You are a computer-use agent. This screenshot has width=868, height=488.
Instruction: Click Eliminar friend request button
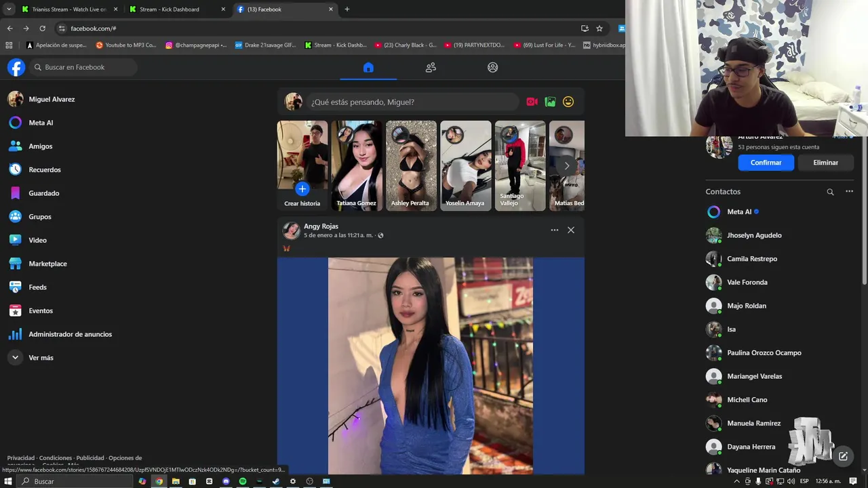click(x=825, y=163)
